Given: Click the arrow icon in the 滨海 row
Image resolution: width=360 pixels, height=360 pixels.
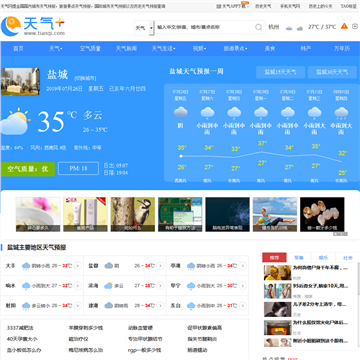Looking at the screenshot, I should (x=160, y=286).
